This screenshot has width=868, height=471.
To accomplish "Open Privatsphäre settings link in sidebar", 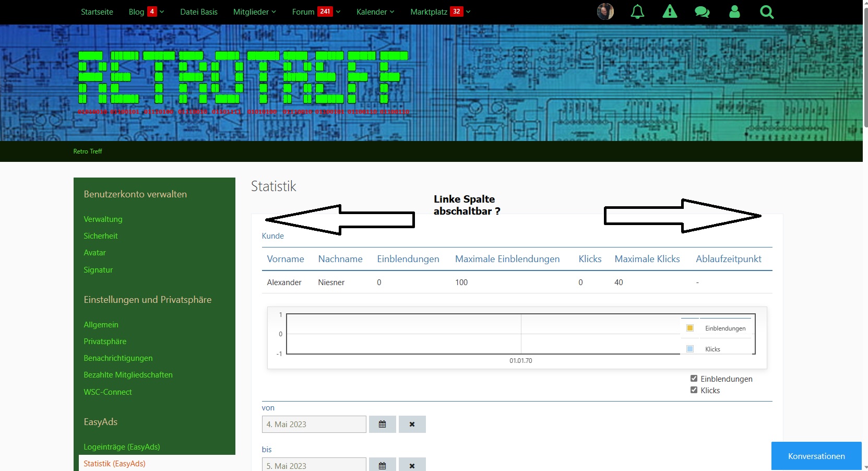I will [x=105, y=341].
